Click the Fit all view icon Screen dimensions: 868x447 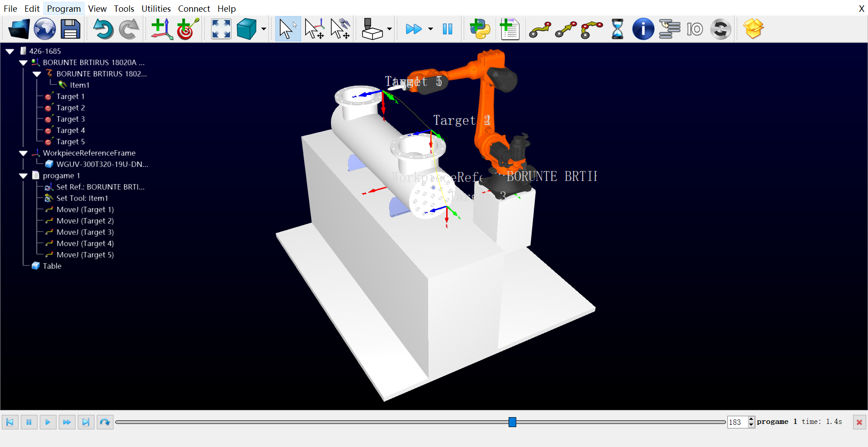221,29
